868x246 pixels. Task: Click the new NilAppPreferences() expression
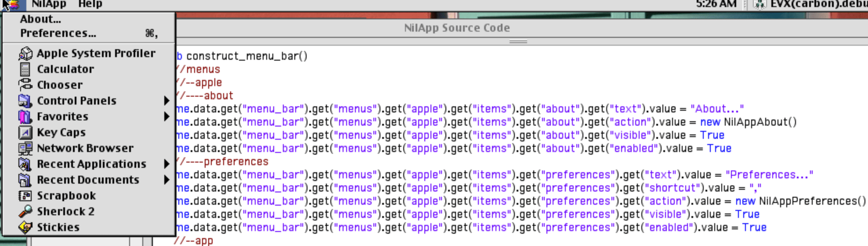(801, 201)
